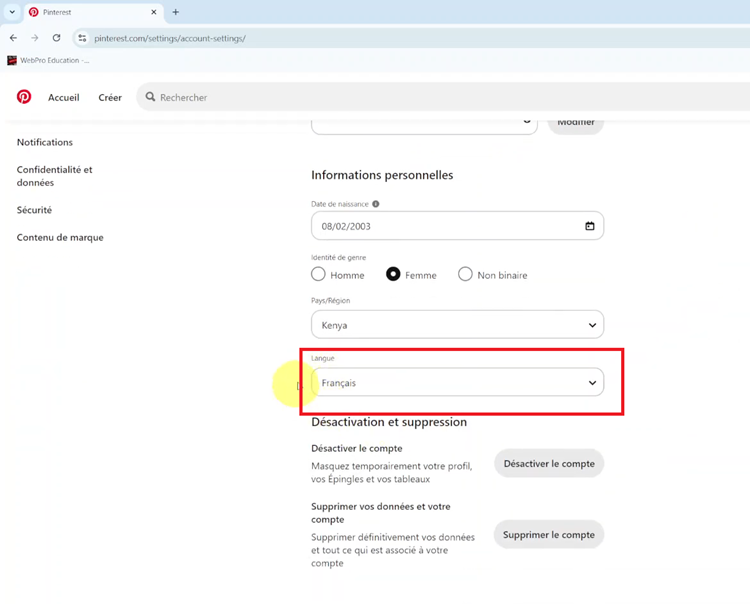The height and width of the screenshot is (604, 750).
Task: Open Confidentialité et données settings
Action: click(55, 176)
